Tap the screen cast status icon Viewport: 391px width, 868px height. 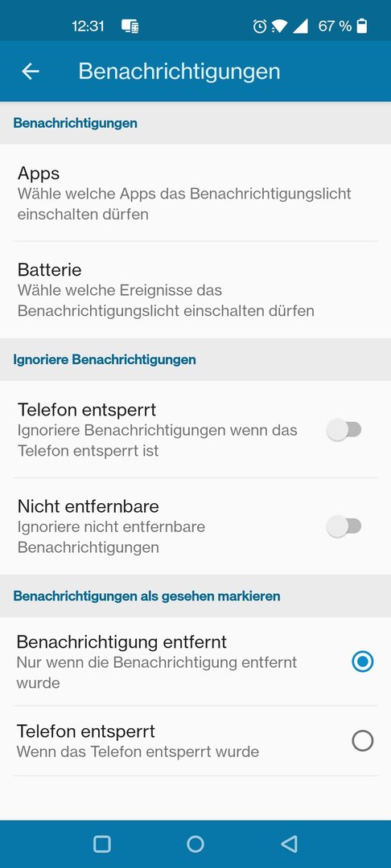130,26
